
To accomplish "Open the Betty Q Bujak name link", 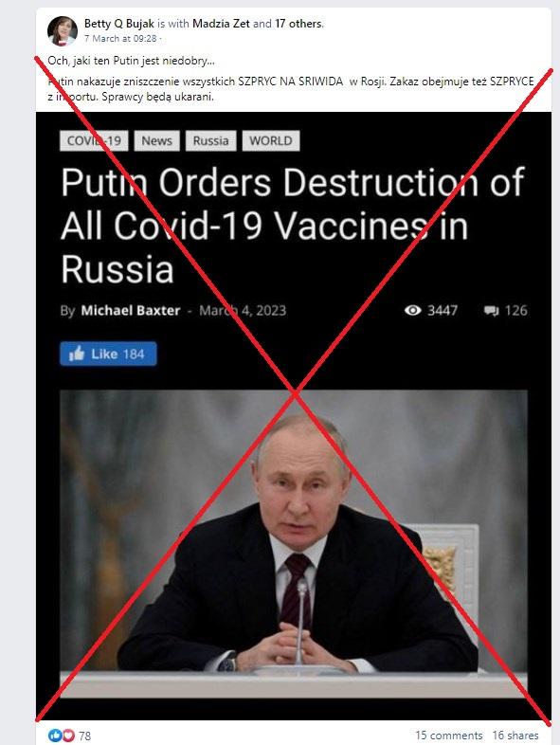I will pos(119,24).
